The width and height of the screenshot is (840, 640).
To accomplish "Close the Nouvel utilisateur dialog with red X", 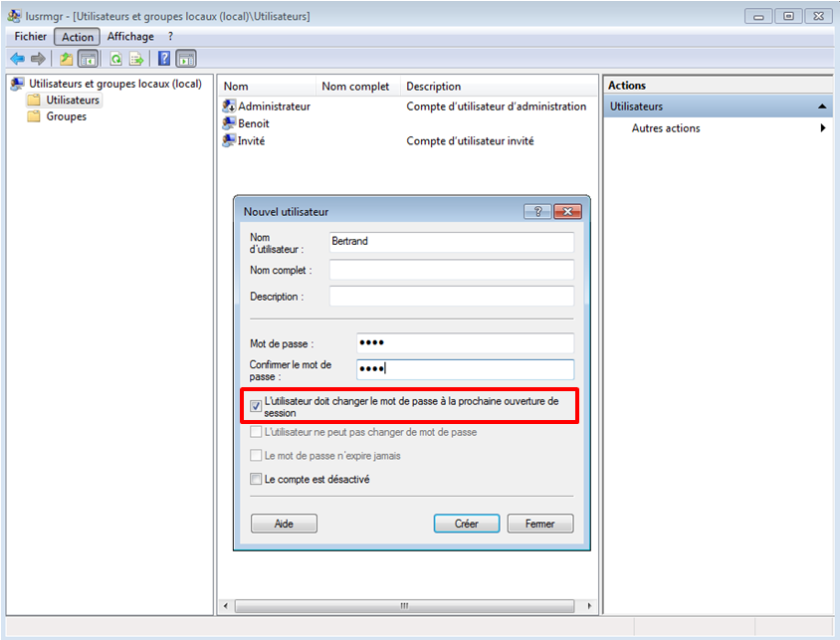I will pyautogui.click(x=567, y=212).
